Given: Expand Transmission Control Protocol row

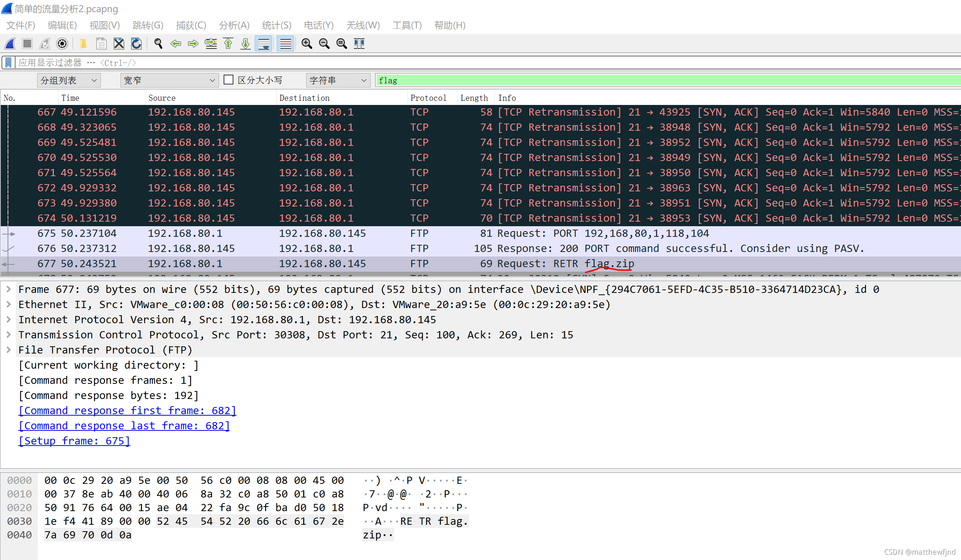Looking at the screenshot, I should [8, 335].
